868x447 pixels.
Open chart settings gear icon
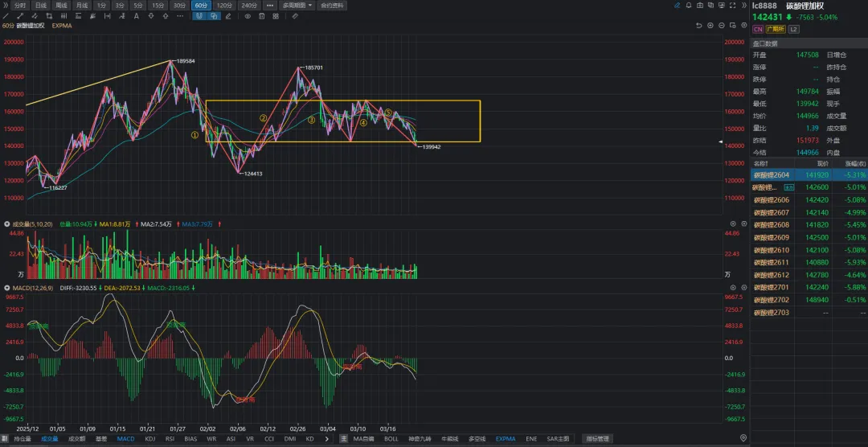(744, 26)
